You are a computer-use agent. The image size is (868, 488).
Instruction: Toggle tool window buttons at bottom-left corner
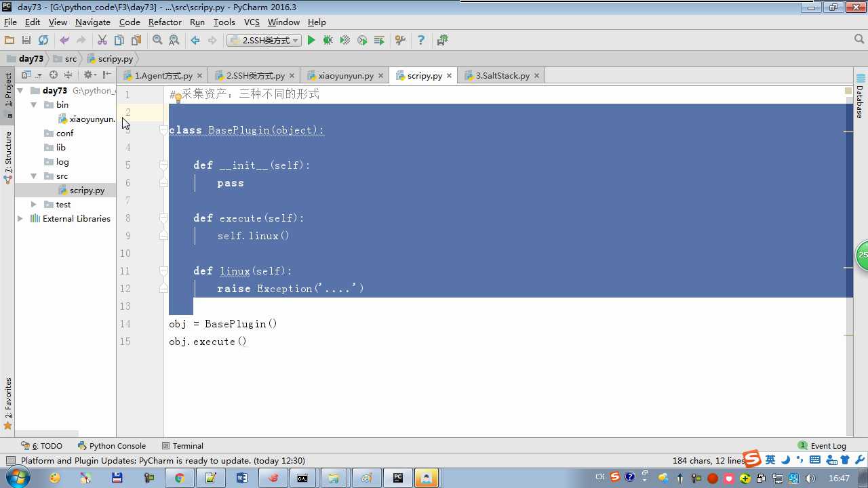coord(9,461)
